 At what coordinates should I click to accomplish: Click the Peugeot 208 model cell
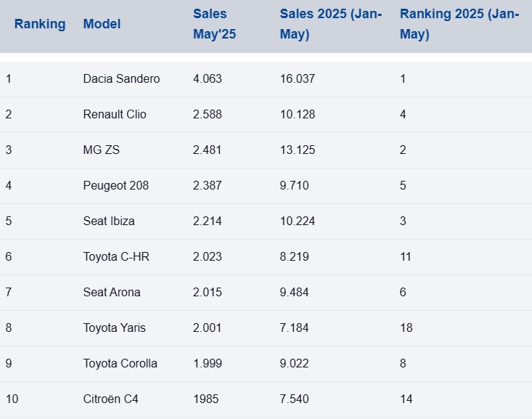pos(116,185)
